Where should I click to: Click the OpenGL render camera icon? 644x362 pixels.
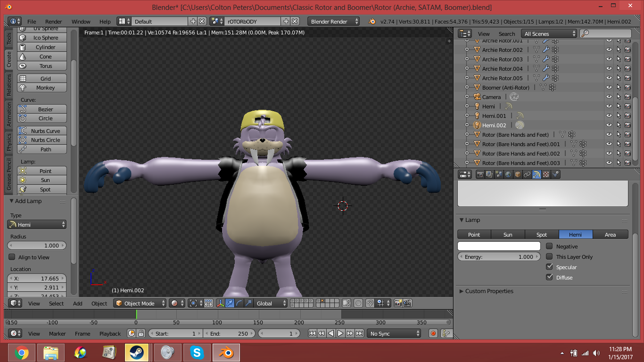(x=398, y=303)
